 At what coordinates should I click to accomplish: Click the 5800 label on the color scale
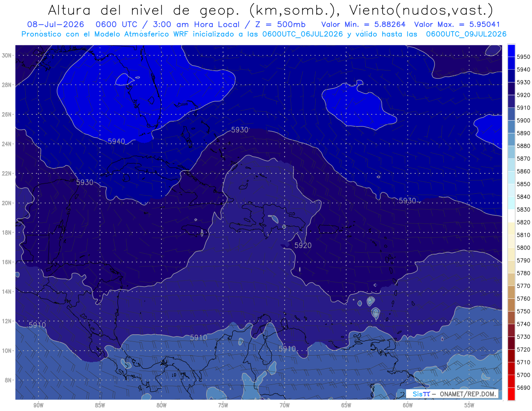pyautogui.click(x=523, y=248)
